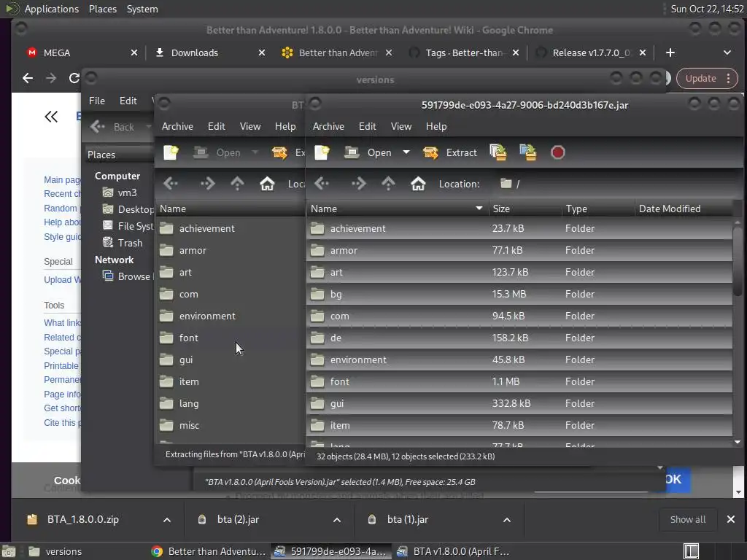This screenshot has width=747, height=560.
Task: Collapse the wiki sidebar with the double chevron
Action: 51,117
